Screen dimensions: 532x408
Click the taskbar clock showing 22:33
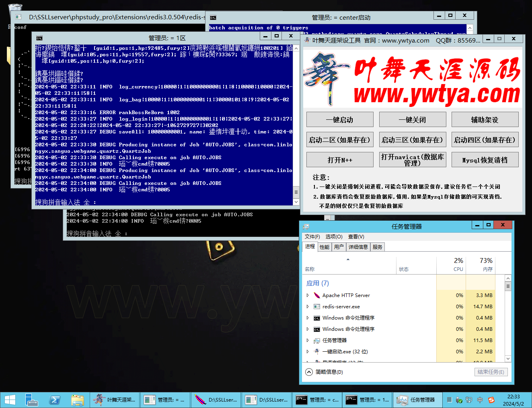coord(514,400)
